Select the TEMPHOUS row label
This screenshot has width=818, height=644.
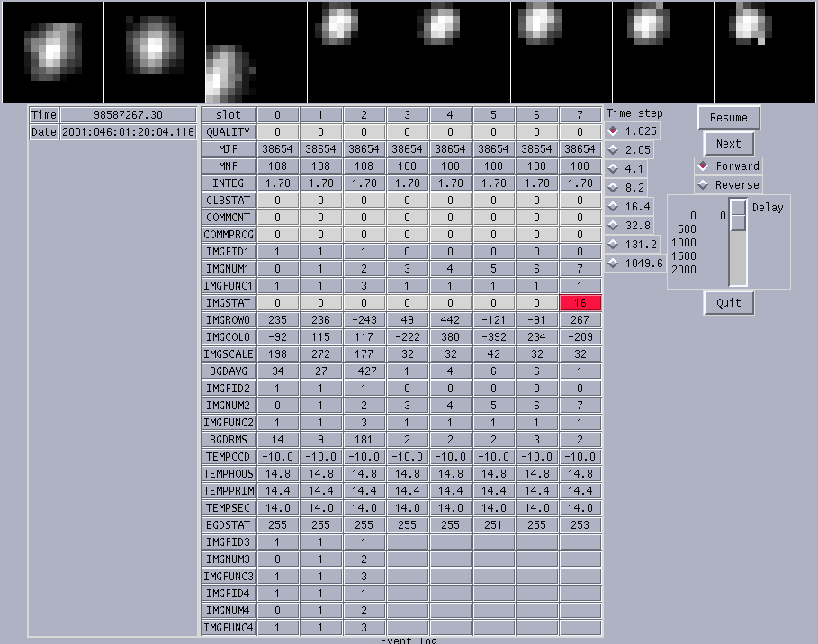[229, 474]
